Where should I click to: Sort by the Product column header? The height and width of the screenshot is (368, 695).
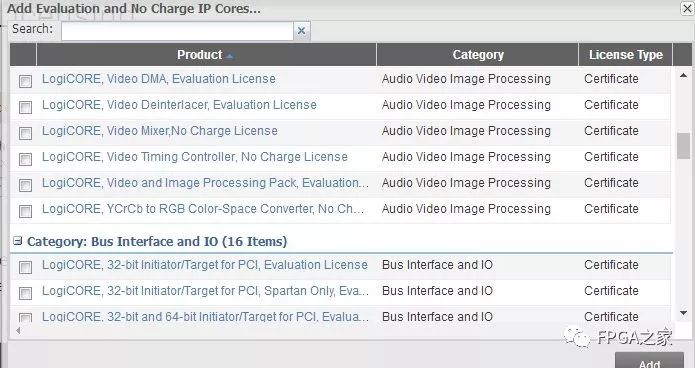click(206, 55)
